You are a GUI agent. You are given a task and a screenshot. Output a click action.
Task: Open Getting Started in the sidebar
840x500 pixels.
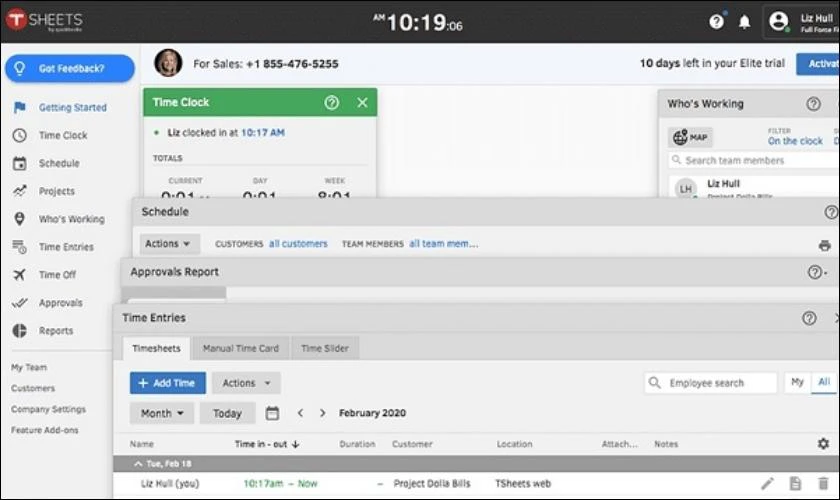click(72, 107)
